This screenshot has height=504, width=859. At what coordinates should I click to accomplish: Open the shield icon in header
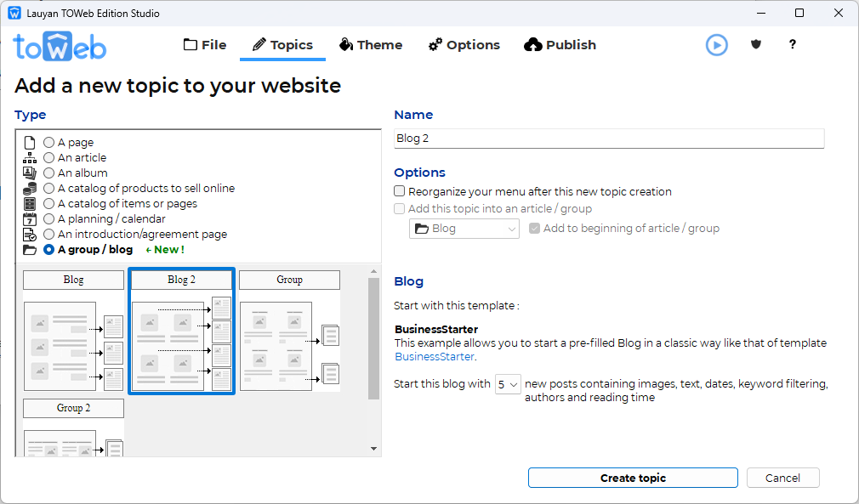756,44
